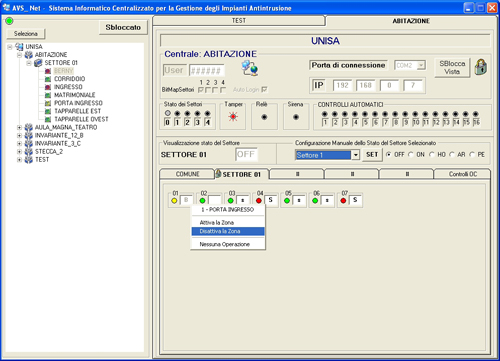Click the SBlocca Vista button
The height and width of the screenshot is (361, 500).
(452, 67)
